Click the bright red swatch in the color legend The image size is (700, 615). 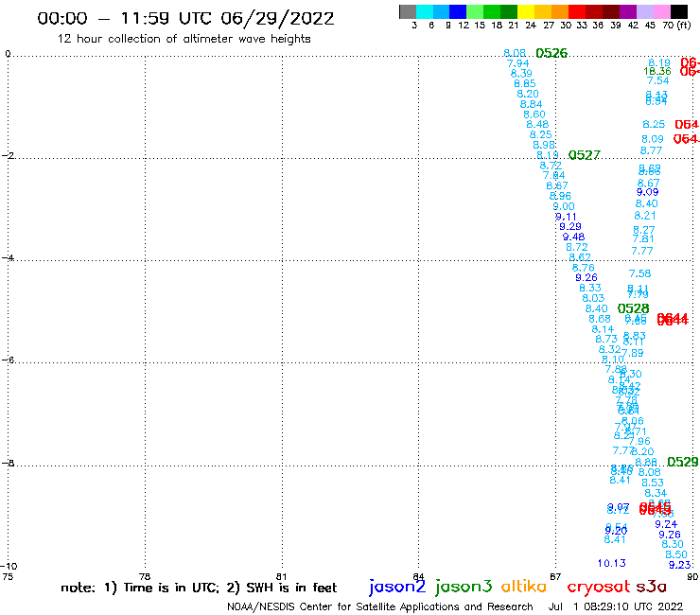pos(576,11)
